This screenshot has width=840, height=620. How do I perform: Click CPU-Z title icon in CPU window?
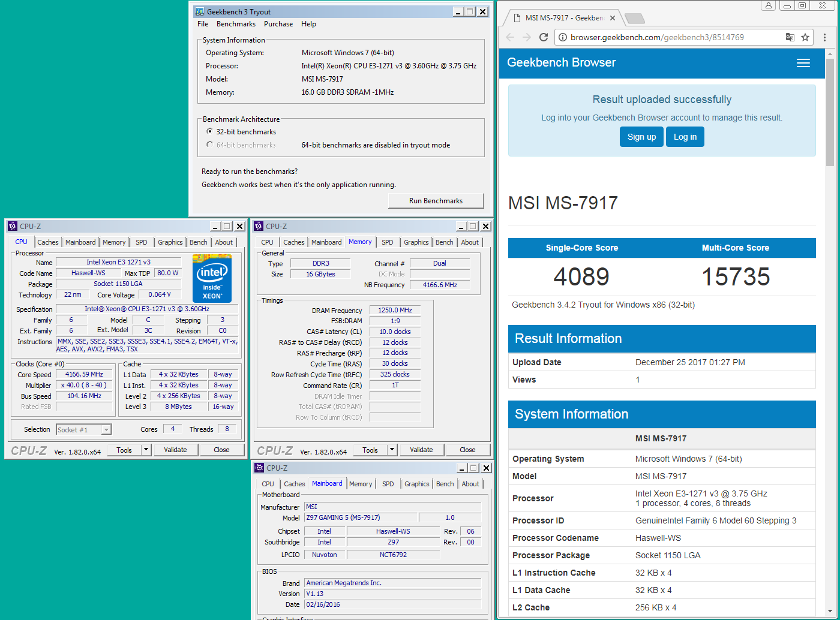point(13,226)
